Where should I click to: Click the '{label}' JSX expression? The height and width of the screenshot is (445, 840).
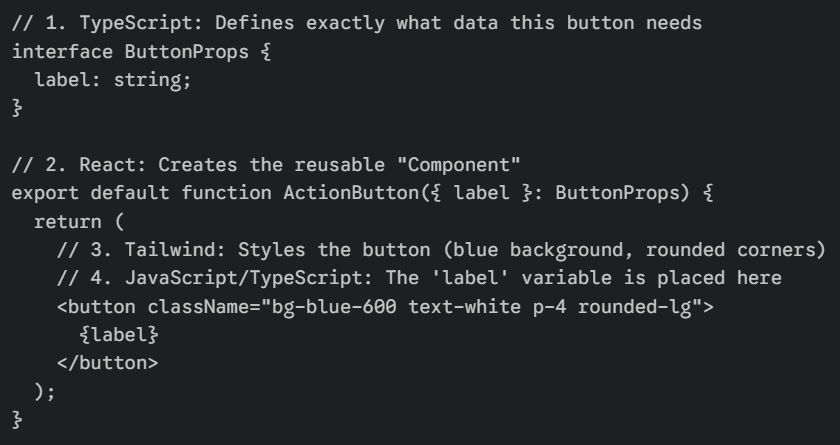click(118, 329)
